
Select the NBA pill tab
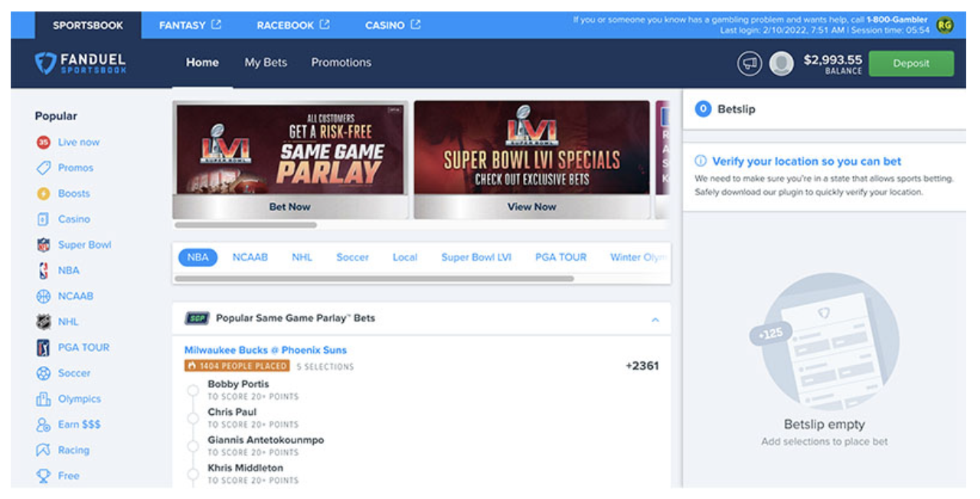(198, 257)
